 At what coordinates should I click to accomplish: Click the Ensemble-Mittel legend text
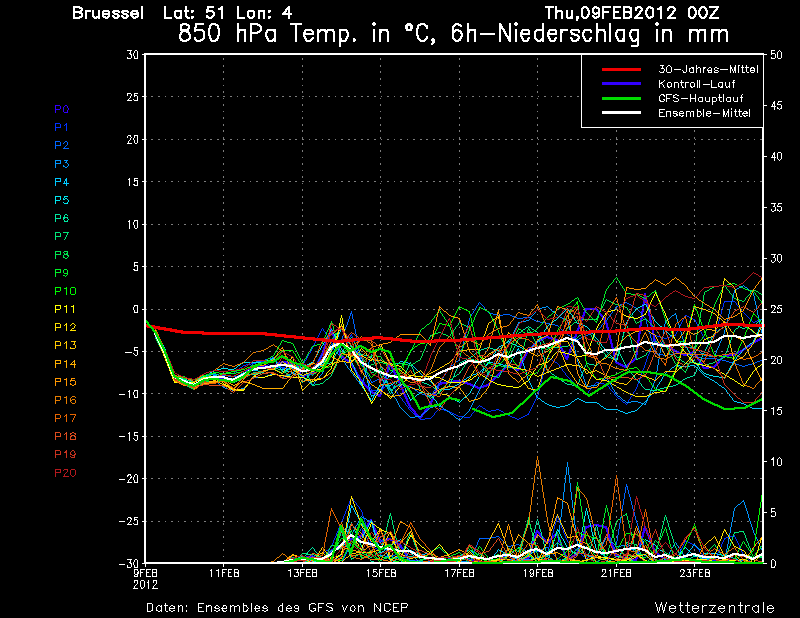(x=704, y=113)
